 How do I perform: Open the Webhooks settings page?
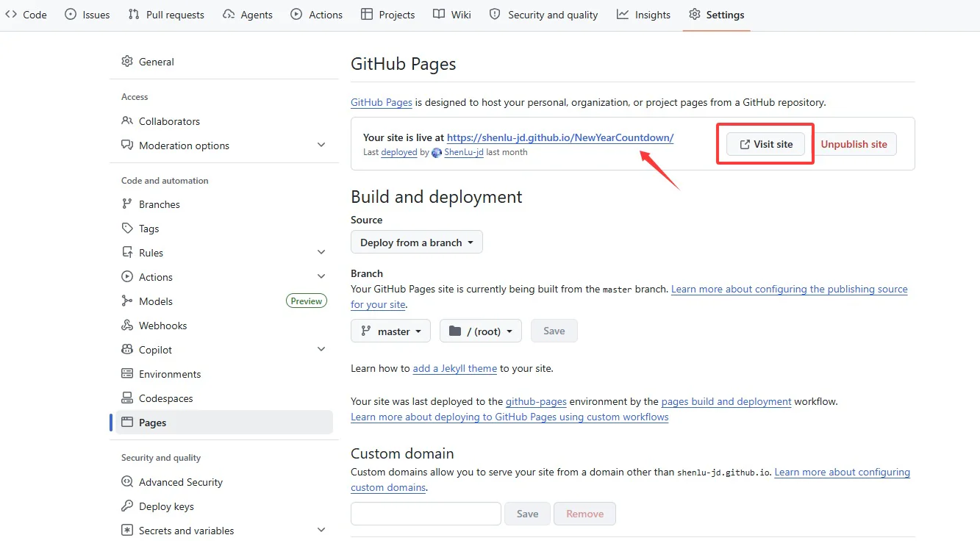coord(224,326)
